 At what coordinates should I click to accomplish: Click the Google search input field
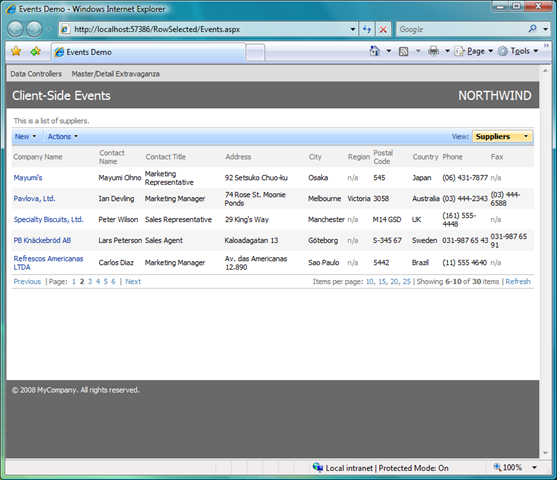tap(461, 29)
